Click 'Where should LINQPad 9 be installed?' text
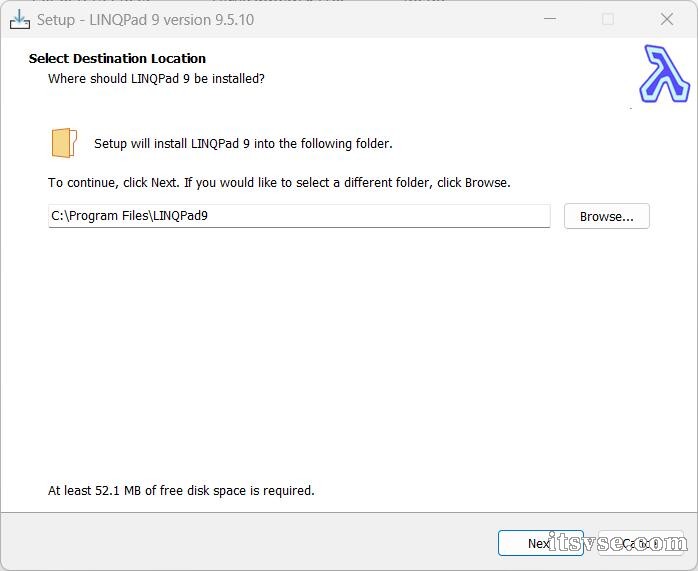Image resolution: width=698 pixels, height=571 pixels. click(156, 78)
